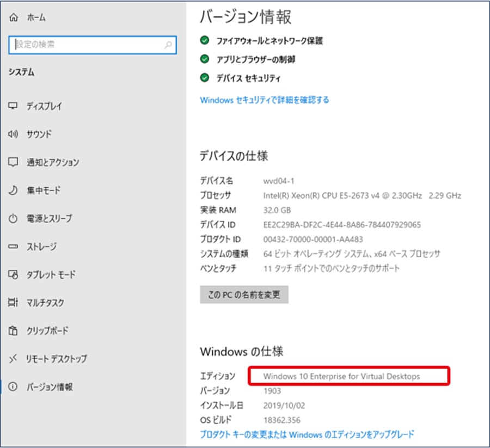
Task: Click the デバイスの仕様 heading
Action: click(234, 156)
